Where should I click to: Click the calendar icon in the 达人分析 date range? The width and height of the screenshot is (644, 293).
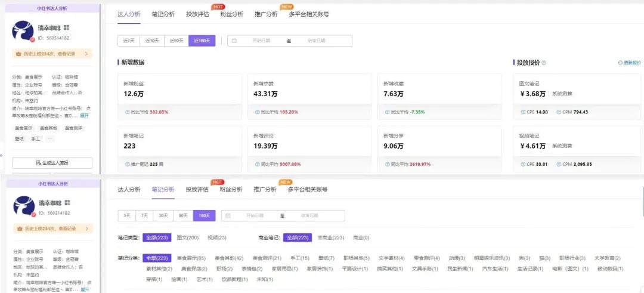point(234,41)
